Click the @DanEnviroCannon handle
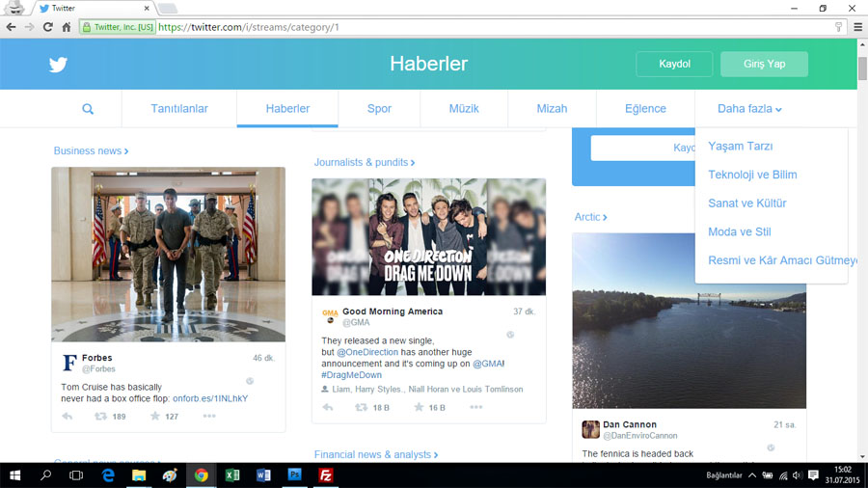The image size is (868, 488). click(640, 436)
